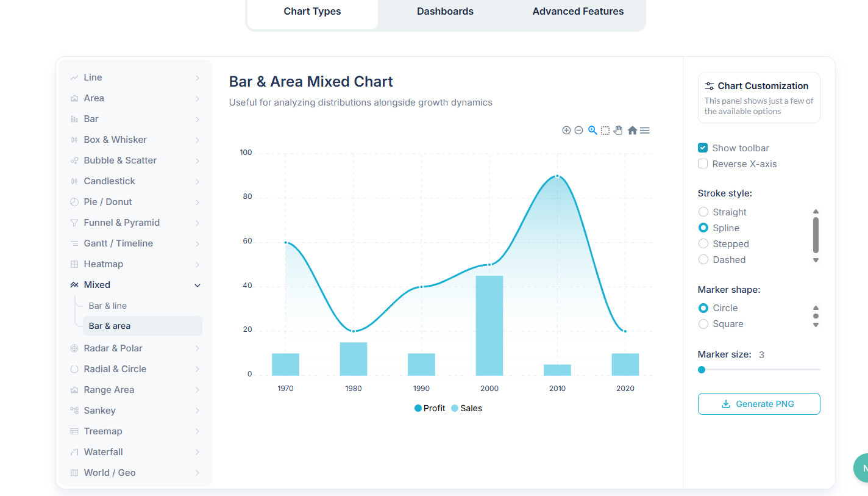
Task: Click the Chart Customization sliders icon
Action: tap(710, 86)
